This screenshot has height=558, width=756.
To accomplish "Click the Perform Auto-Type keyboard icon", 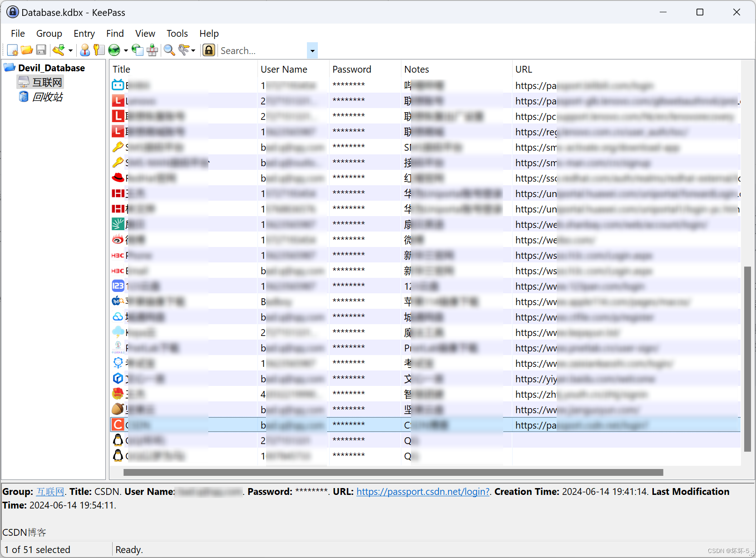I will 152,50.
